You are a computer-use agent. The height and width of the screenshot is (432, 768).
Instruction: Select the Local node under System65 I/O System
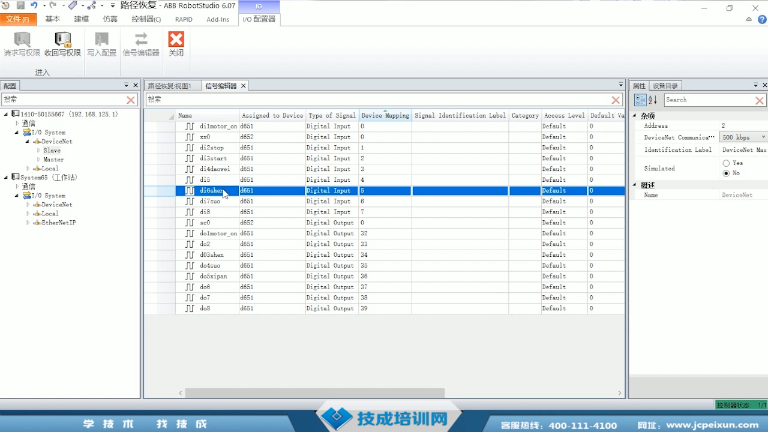coord(49,214)
